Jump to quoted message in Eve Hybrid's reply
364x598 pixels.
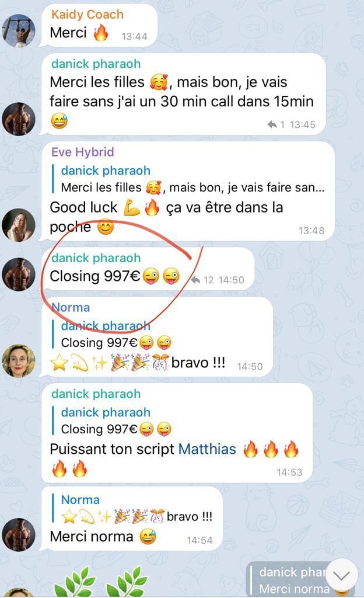point(188,179)
